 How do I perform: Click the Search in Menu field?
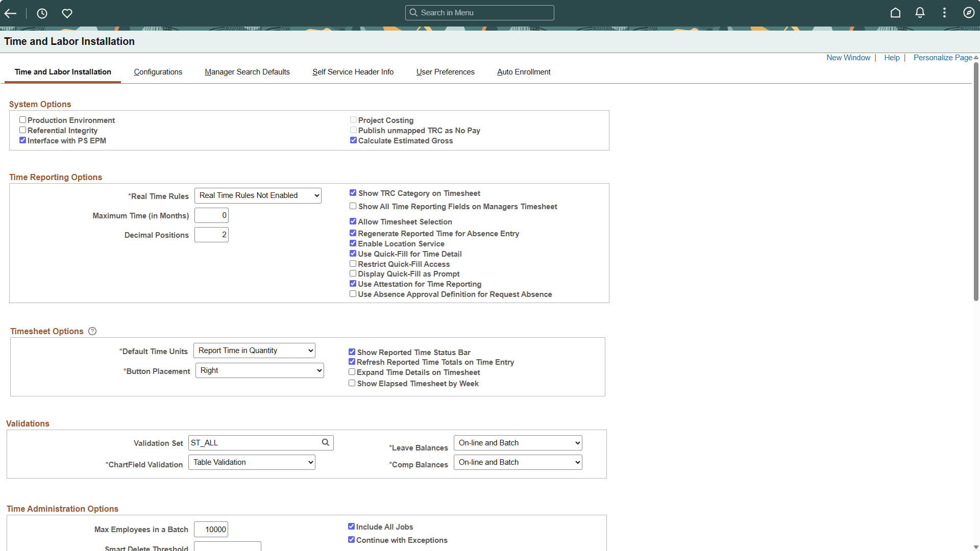[x=480, y=13]
